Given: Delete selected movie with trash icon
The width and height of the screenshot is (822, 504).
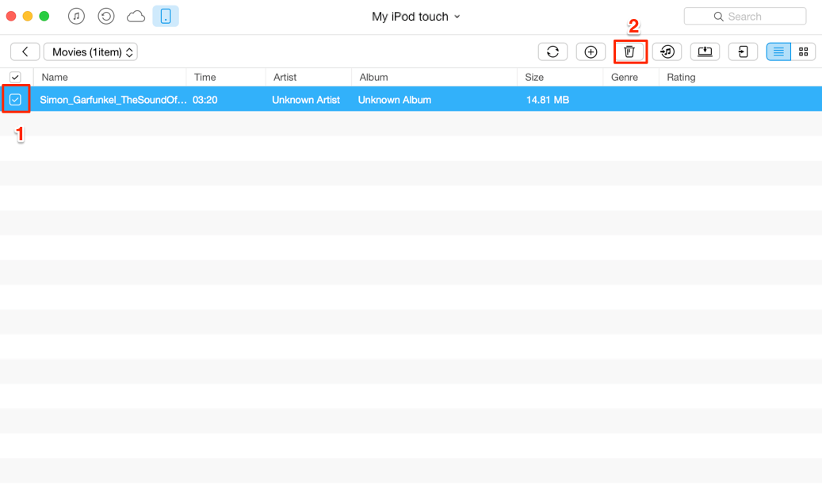Looking at the screenshot, I should (629, 52).
